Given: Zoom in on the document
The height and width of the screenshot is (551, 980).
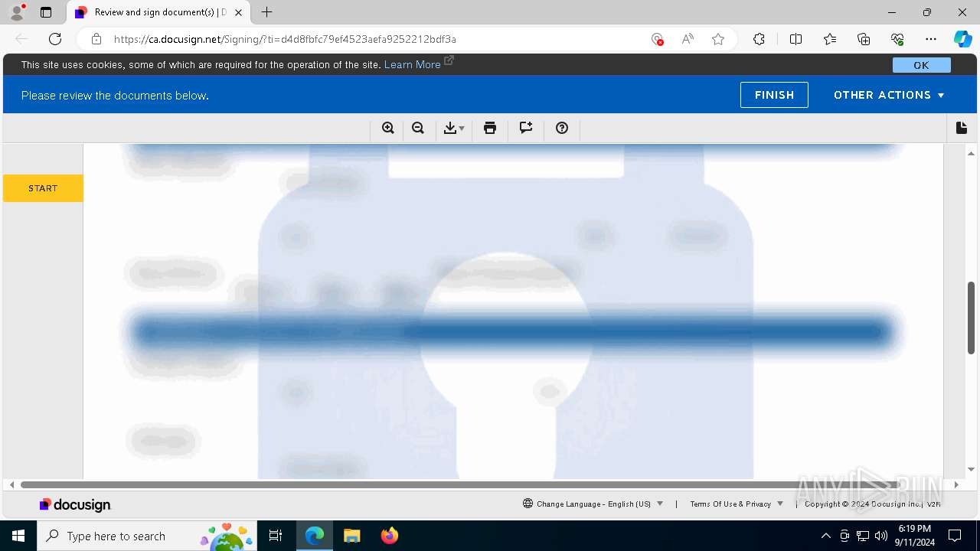Looking at the screenshot, I should [x=388, y=128].
